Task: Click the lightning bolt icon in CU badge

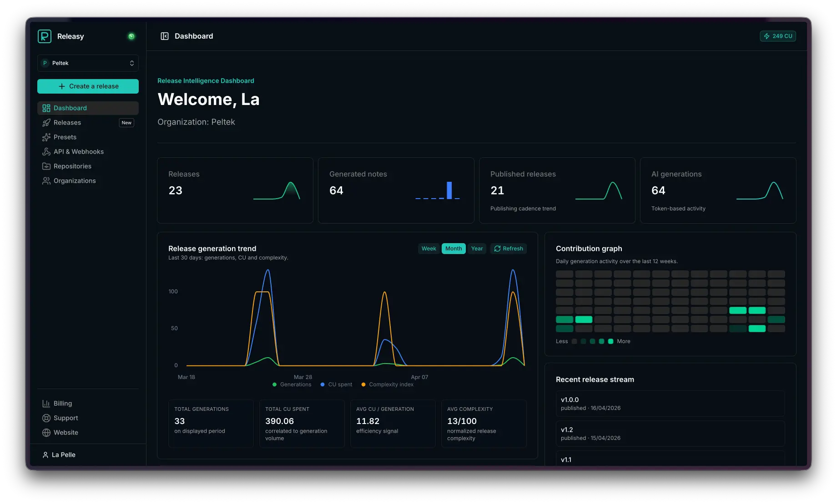Action: (x=767, y=36)
